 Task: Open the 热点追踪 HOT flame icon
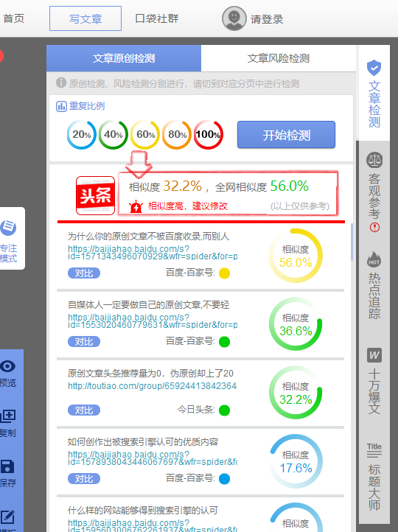[374, 259]
